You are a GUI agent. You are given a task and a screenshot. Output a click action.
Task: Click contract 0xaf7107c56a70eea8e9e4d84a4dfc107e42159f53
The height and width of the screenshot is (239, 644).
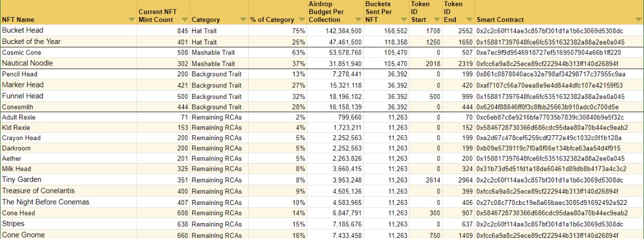pos(549,85)
